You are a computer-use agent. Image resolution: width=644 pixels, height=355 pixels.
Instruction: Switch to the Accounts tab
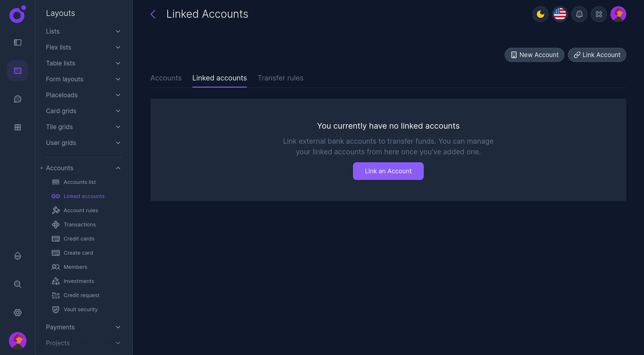[x=166, y=78]
